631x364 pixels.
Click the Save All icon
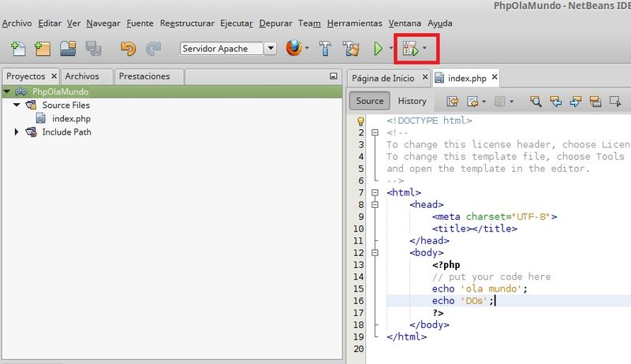coord(93,49)
